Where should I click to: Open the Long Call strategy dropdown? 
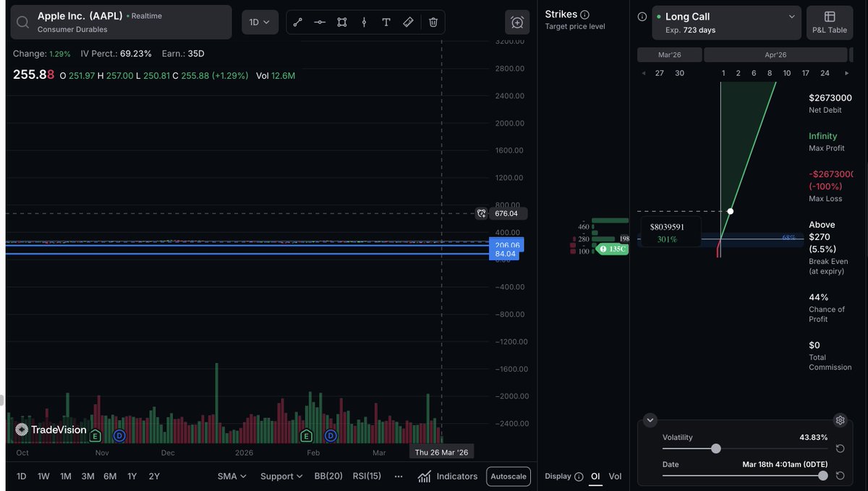726,22
